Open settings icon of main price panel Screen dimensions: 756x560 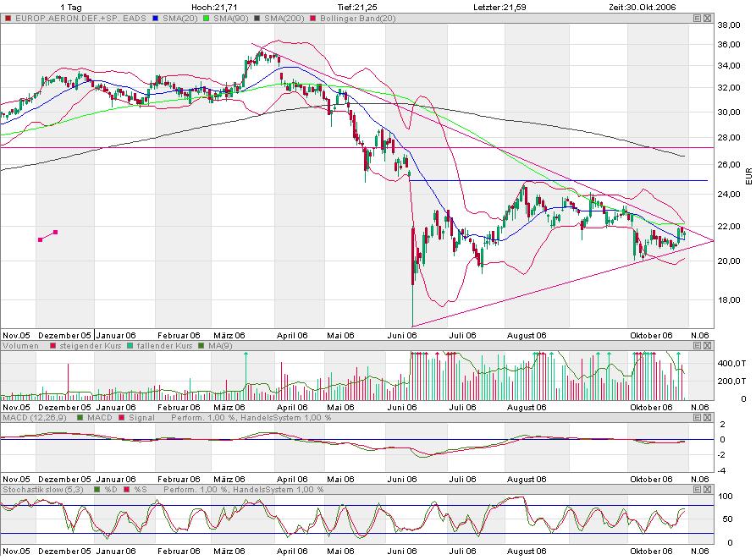[697, 17]
